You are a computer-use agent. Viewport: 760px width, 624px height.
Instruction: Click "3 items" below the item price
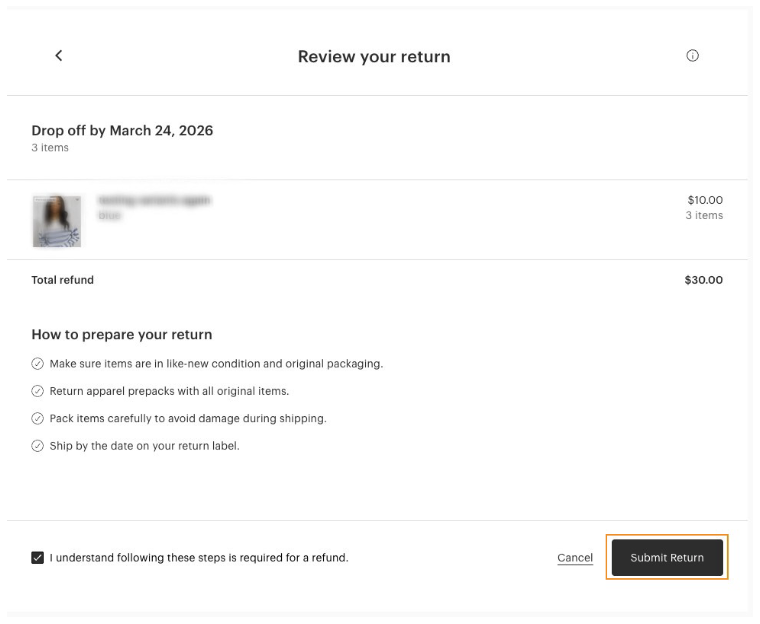704,216
